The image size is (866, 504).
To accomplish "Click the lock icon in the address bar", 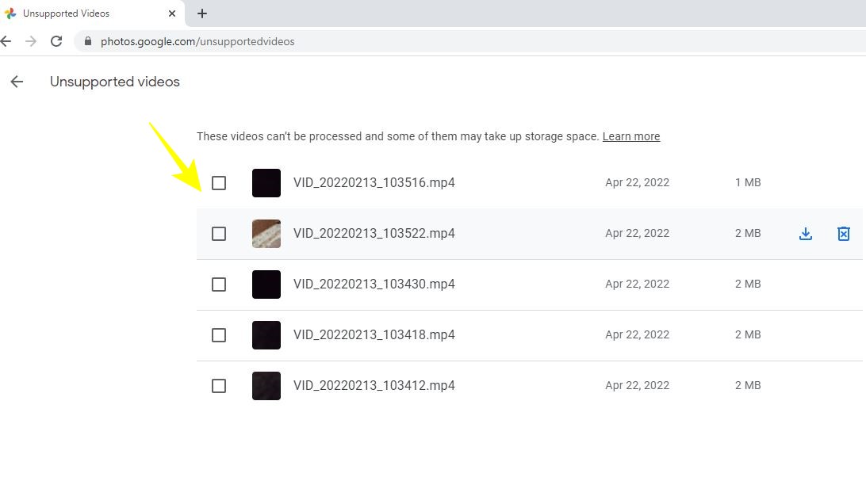I will (x=88, y=40).
